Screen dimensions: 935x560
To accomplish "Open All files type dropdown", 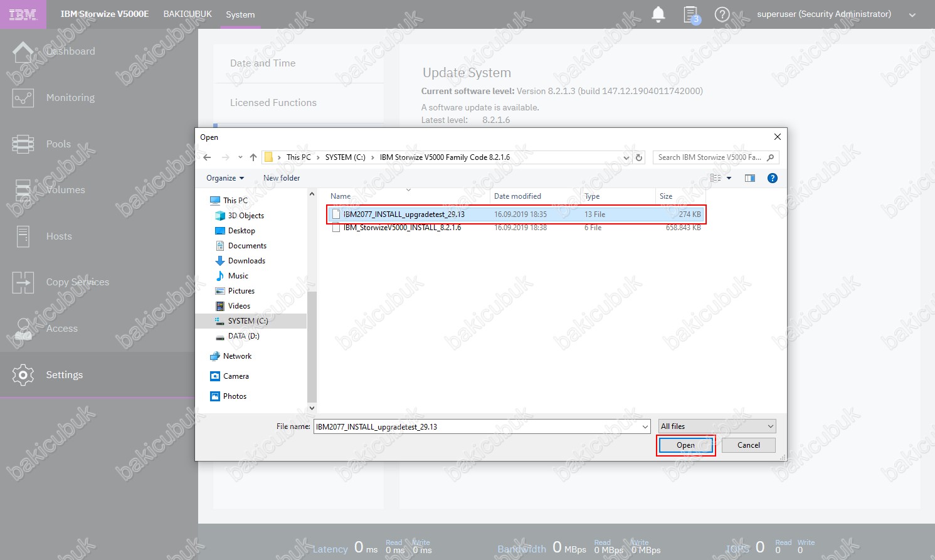I will 717,426.
